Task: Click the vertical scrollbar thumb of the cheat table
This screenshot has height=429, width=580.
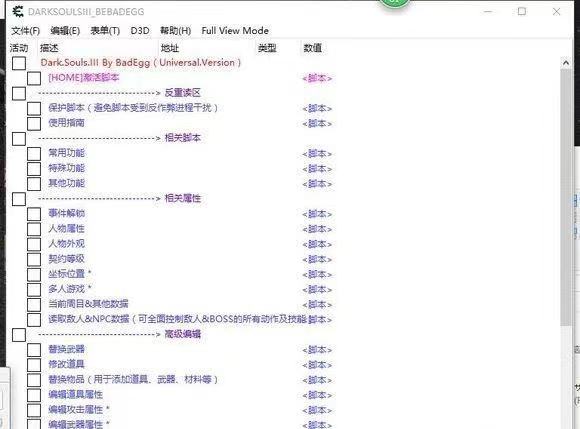Action: (x=566, y=198)
